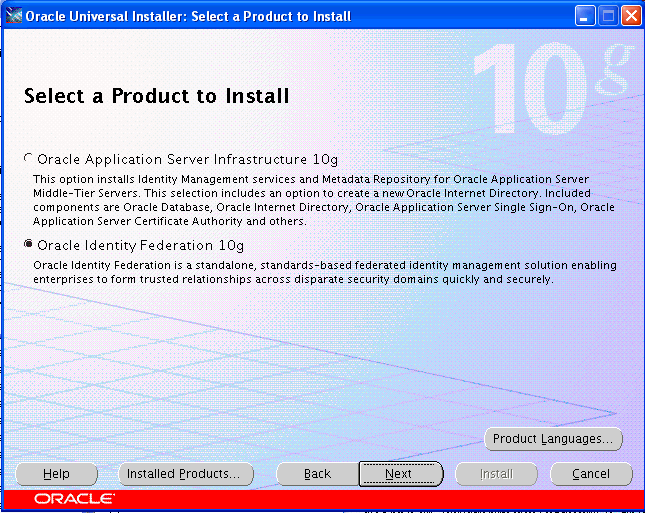Maximize the installer window
The image size is (645, 513).
coord(608,16)
